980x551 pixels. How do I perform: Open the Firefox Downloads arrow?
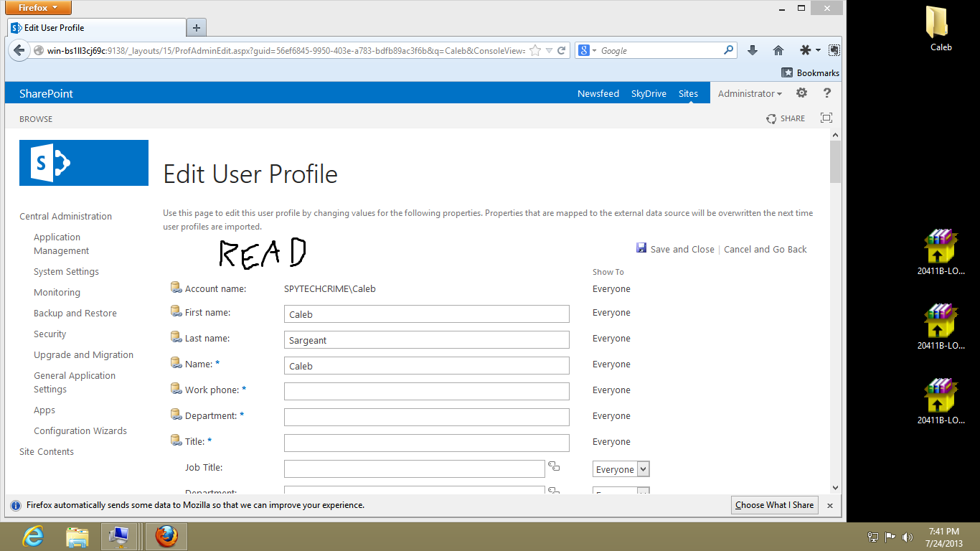pyautogui.click(x=753, y=50)
